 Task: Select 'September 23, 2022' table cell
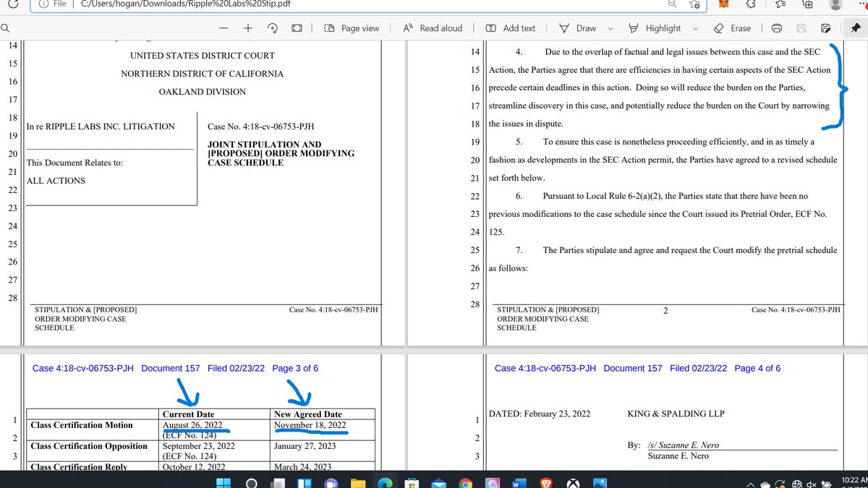197,446
